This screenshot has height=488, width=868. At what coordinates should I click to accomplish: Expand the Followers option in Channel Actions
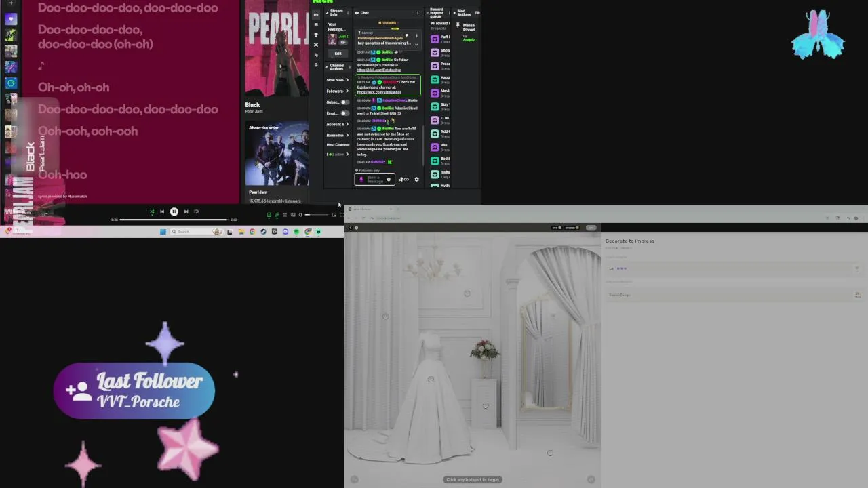(338, 91)
